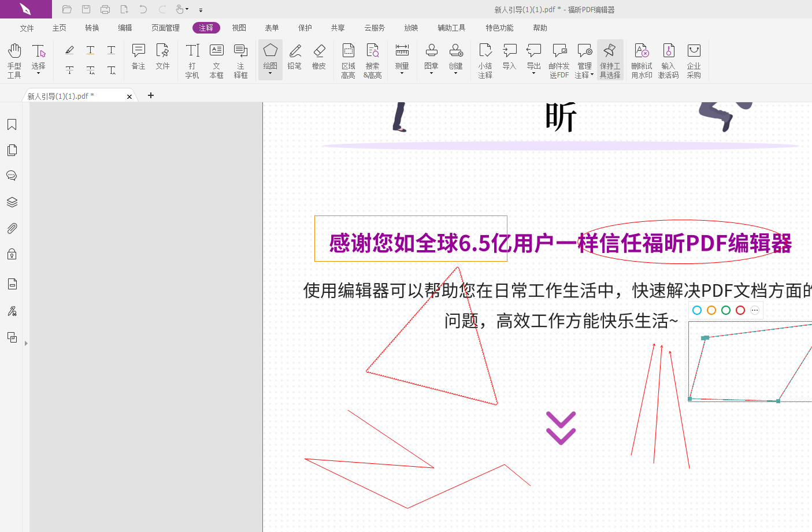The width and height of the screenshot is (812, 532).
Task: Expand the Export (导出) dropdown
Action: tap(534, 73)
